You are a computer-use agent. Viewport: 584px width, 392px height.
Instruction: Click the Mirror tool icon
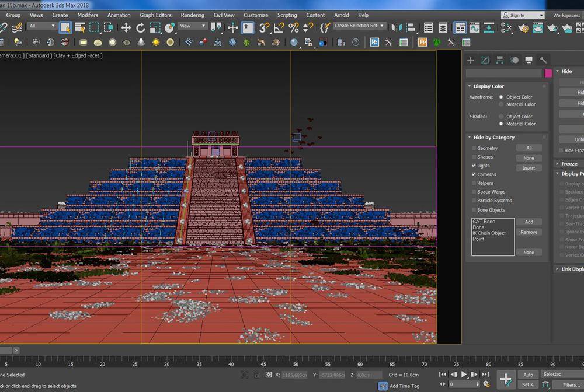point(395,27)
